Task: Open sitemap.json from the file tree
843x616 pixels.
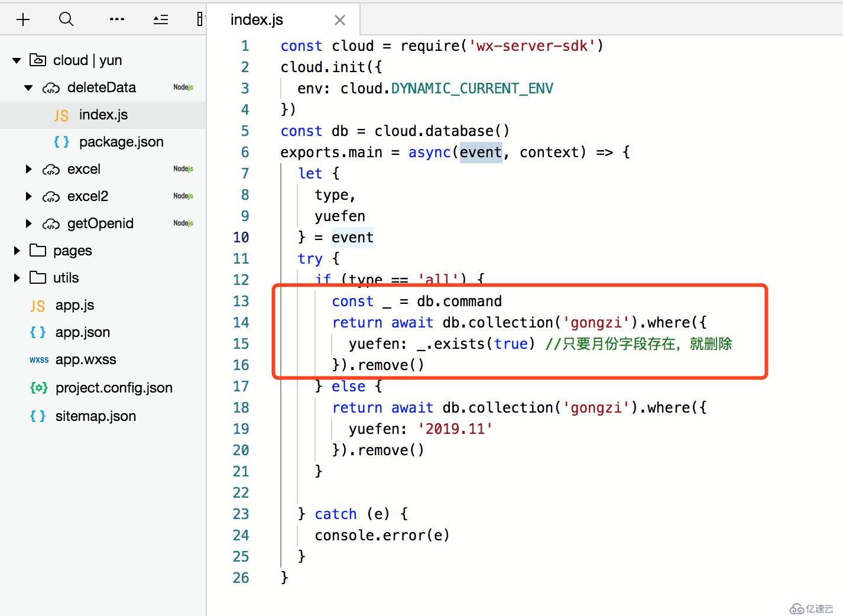Action: [96, 416]
